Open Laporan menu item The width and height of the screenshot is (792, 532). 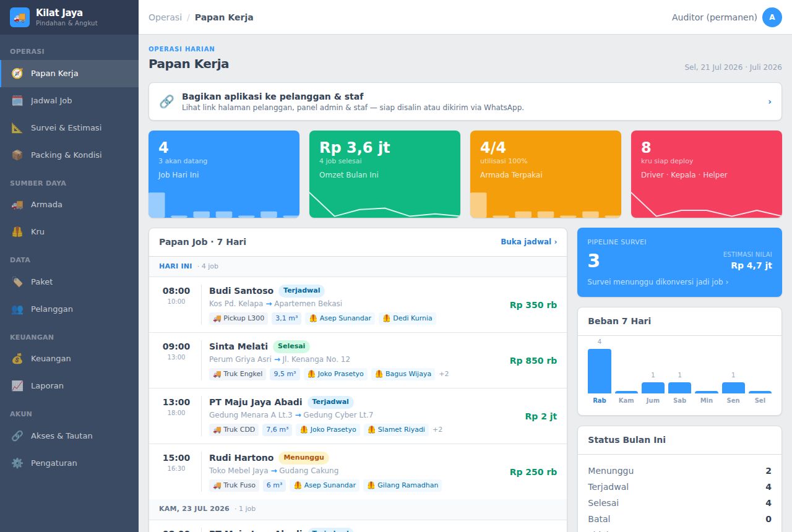pos(69,386)
